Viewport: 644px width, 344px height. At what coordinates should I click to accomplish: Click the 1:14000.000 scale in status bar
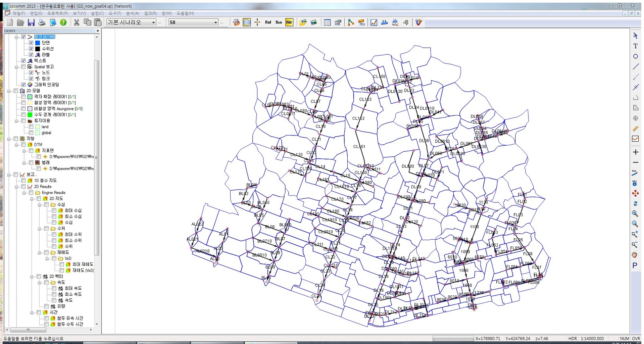[592, 339]
